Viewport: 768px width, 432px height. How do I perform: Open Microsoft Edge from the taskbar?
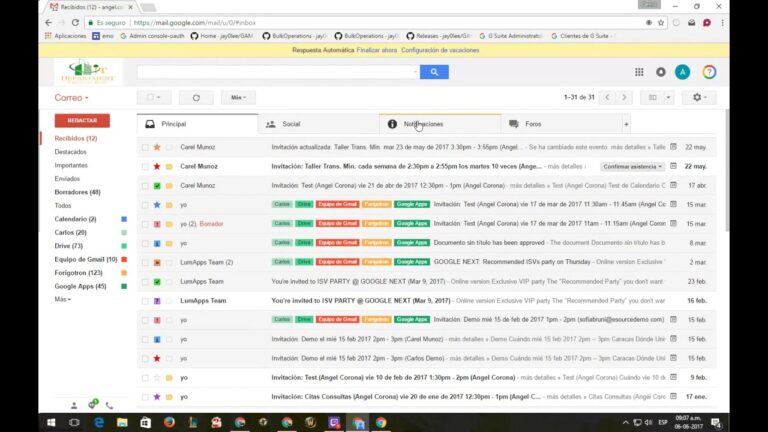pos(98,422)
